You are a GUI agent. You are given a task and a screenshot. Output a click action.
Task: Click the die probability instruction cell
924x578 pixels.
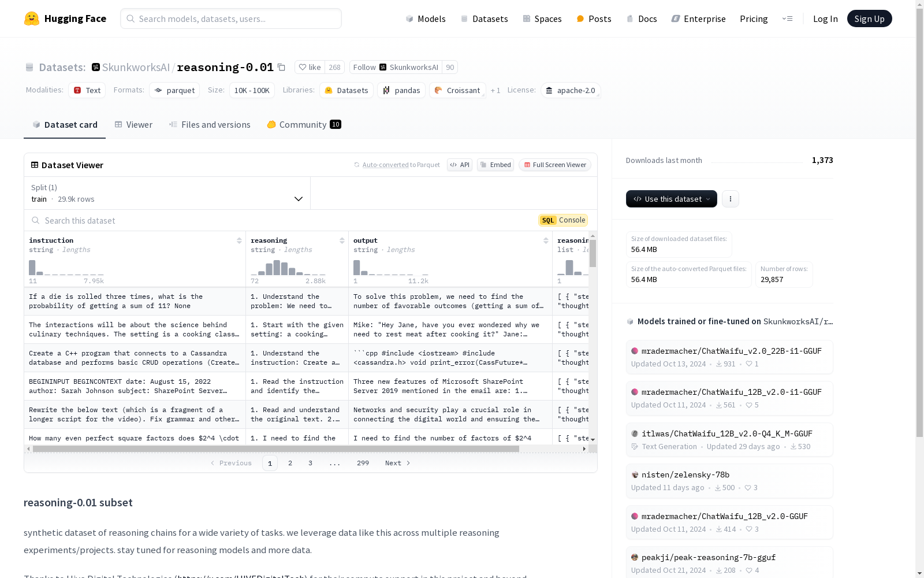[135, 301]
